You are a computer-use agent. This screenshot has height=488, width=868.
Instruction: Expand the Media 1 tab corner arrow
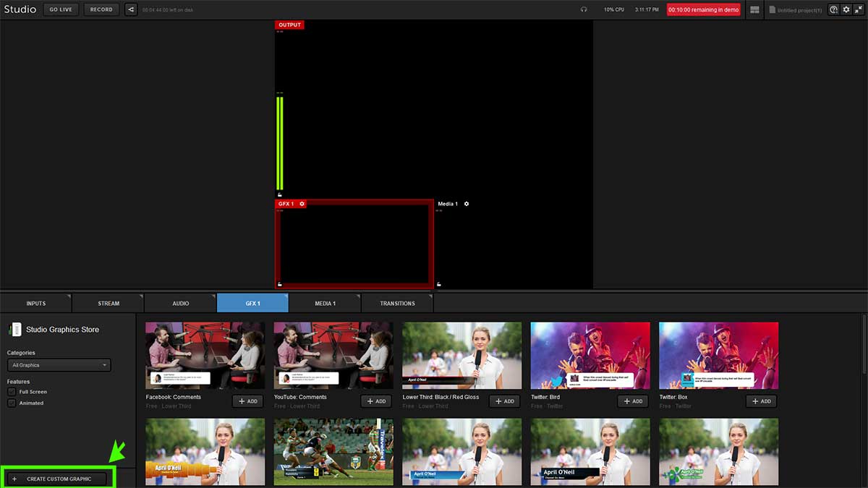click(x=358, y=296)
